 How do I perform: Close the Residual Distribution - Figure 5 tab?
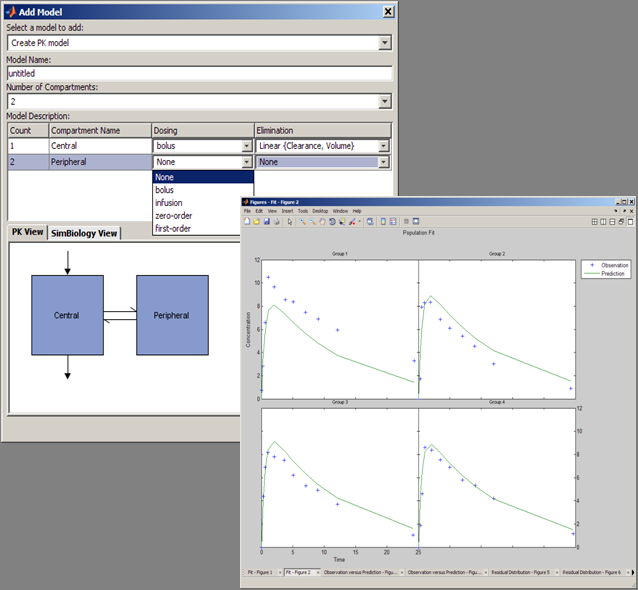[557, 573]
